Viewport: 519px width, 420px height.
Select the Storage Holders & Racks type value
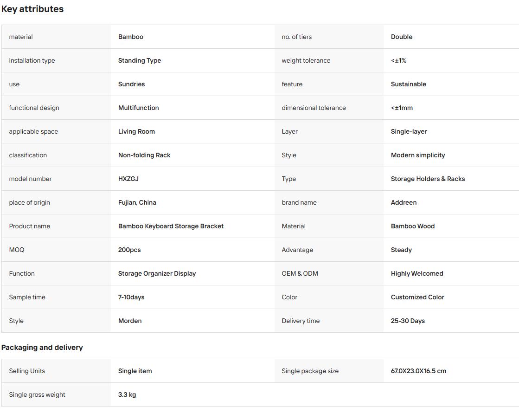tap(428, 179)
